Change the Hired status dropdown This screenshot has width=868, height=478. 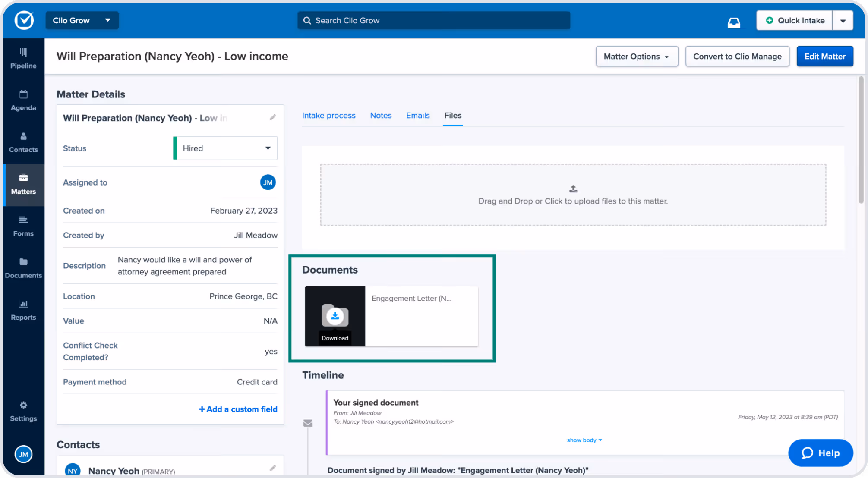tap(225, 148)
